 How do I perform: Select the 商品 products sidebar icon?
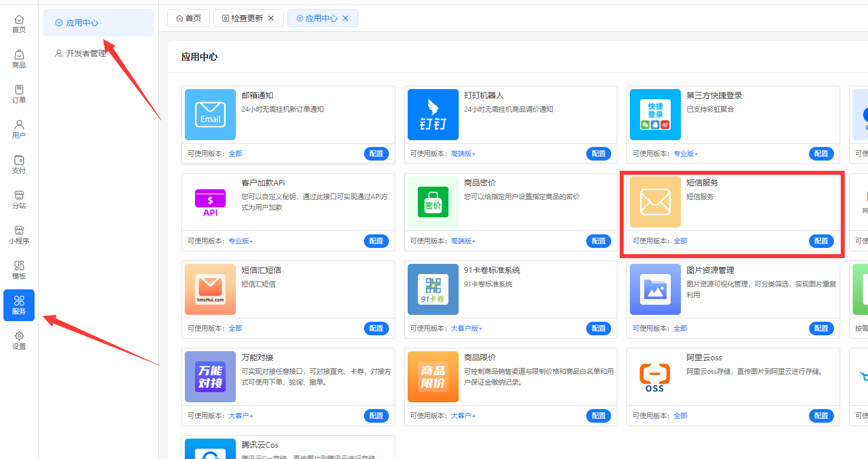[19, 59]
